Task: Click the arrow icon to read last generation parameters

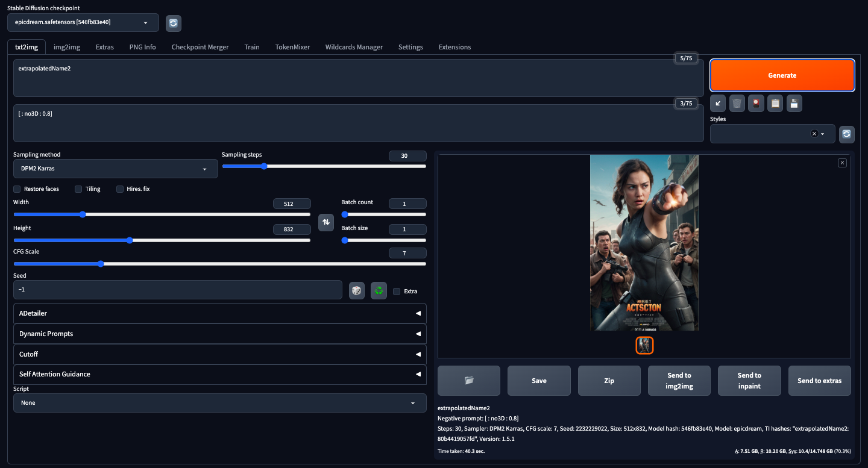Action: (718, 104)
